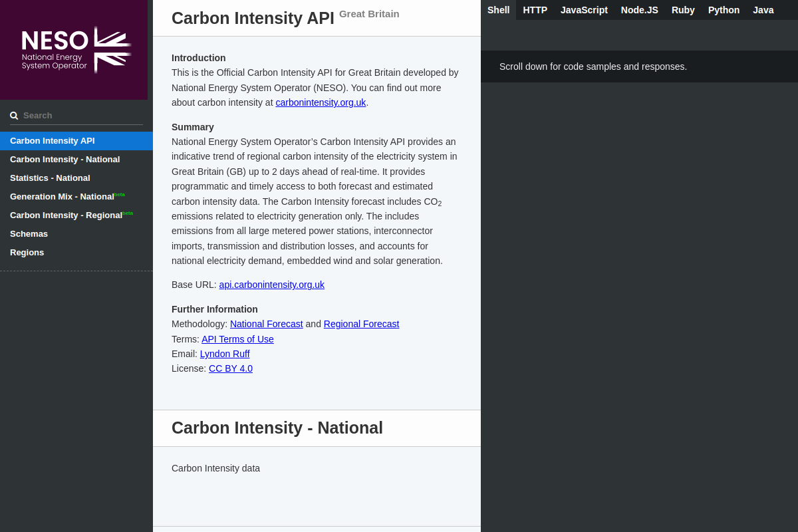This screenshot has width=798, height=532.
Task: Open Carbon Intensity - Regional sidebar item
Action: pos(76,215)
